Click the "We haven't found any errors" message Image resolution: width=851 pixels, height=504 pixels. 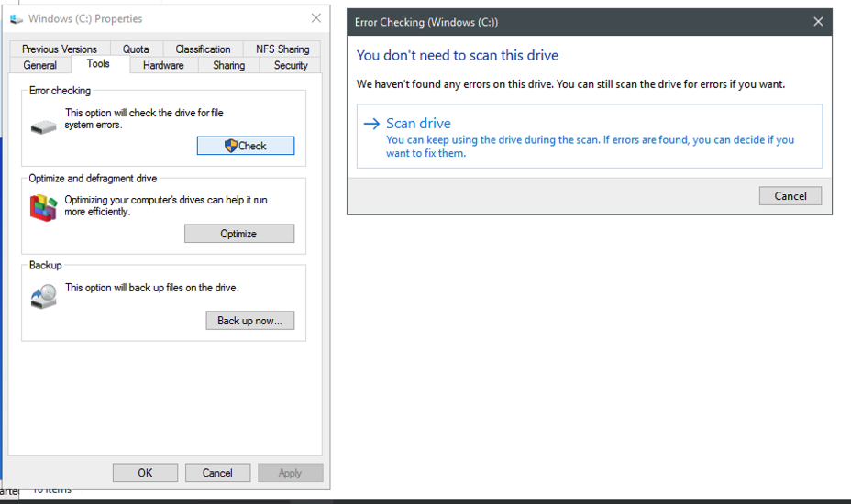pos(571,84)
